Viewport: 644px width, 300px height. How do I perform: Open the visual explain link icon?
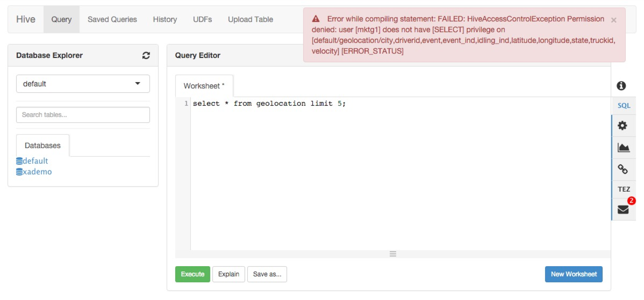[x=623, y=169]
